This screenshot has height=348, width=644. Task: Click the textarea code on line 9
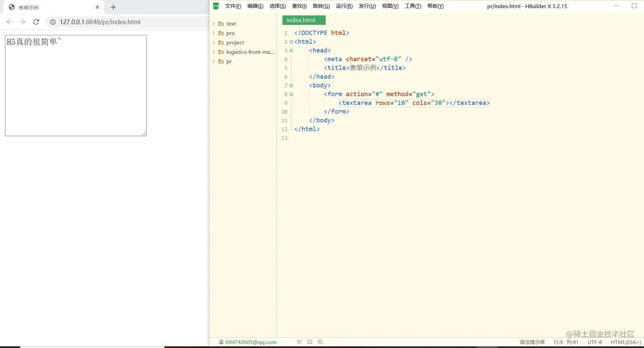[414, 103]
